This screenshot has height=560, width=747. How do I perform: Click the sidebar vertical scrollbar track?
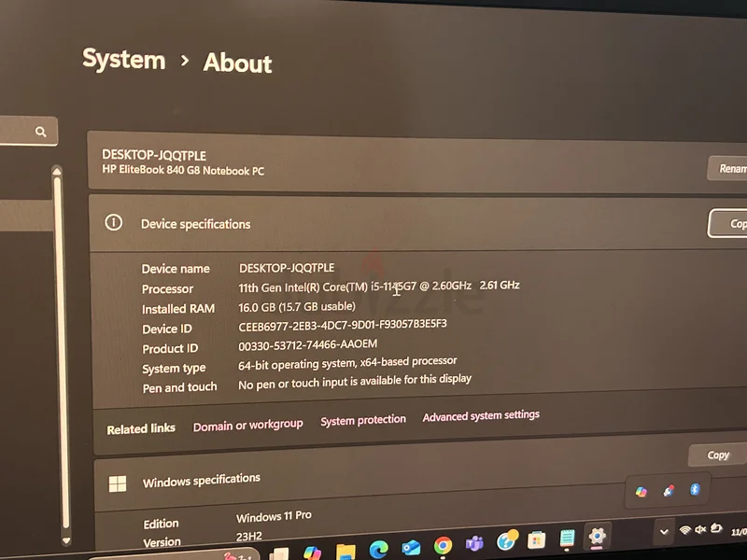pyautogui.click(x=61, y=353)
